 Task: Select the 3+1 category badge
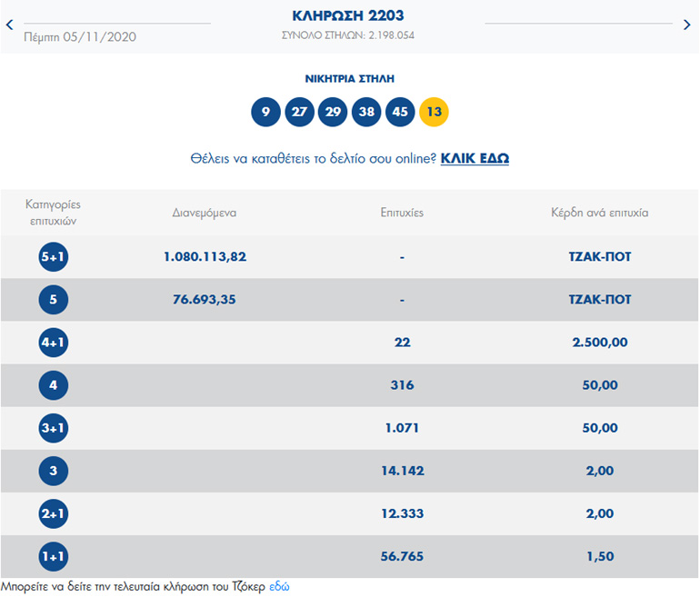click(x=54, y=428)
